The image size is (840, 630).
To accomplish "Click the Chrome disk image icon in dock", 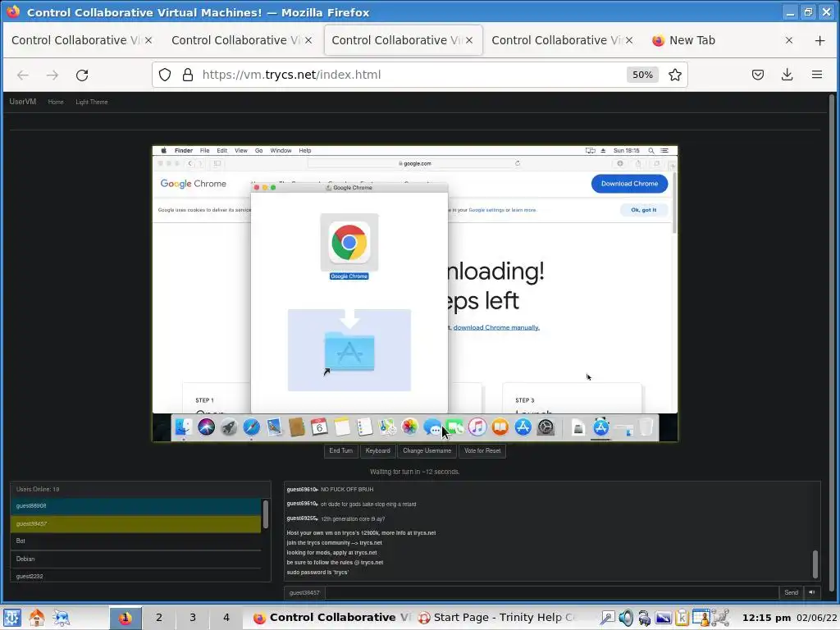I will coord(578,427).
